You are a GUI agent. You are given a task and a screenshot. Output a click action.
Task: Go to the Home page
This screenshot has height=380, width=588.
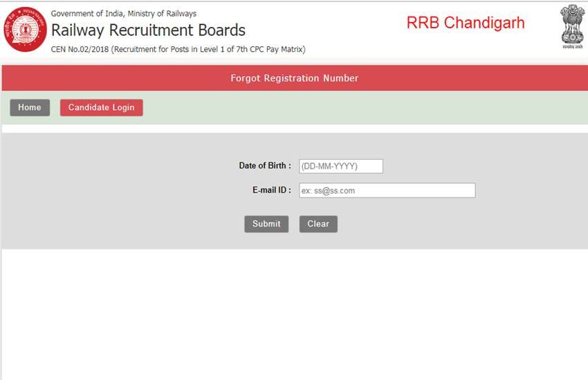pos(30,108)
